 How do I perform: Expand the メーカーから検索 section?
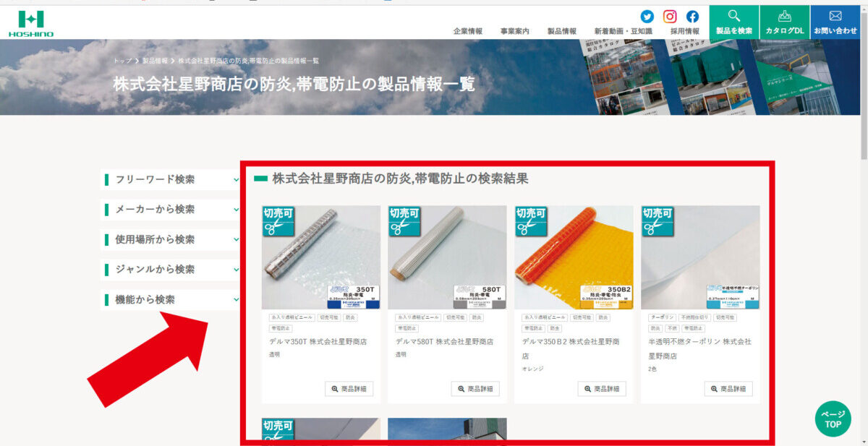[170, 209]
